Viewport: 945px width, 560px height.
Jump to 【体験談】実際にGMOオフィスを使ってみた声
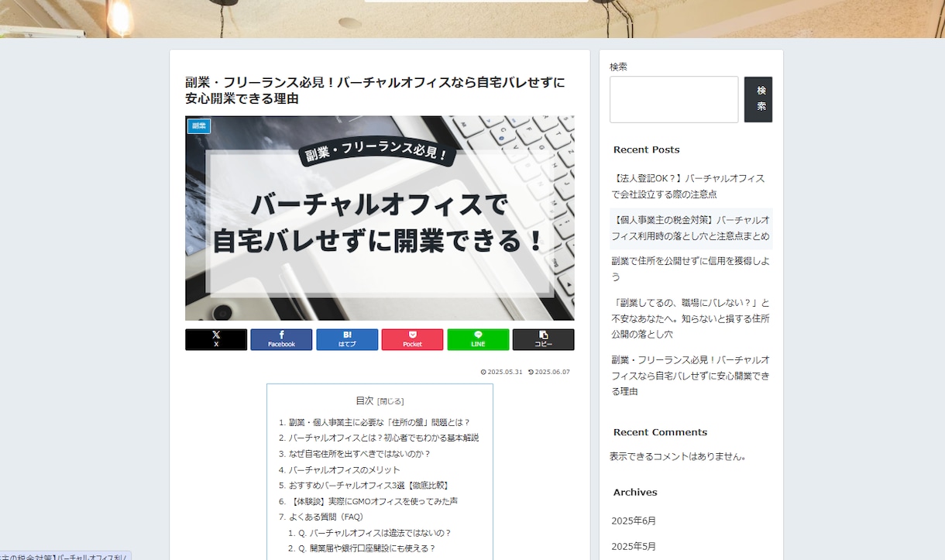(x=373, y=501)
